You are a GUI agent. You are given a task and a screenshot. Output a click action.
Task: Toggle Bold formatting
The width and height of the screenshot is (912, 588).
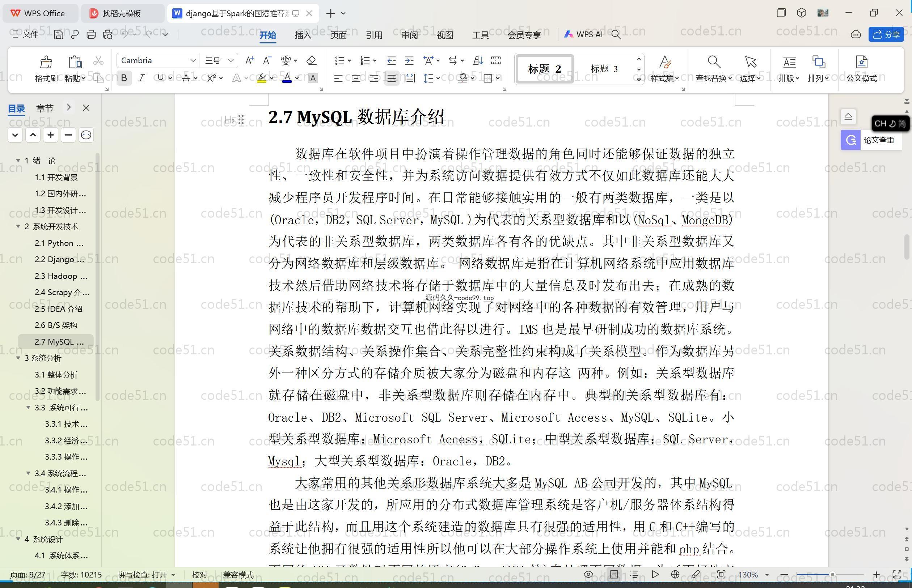124,78
